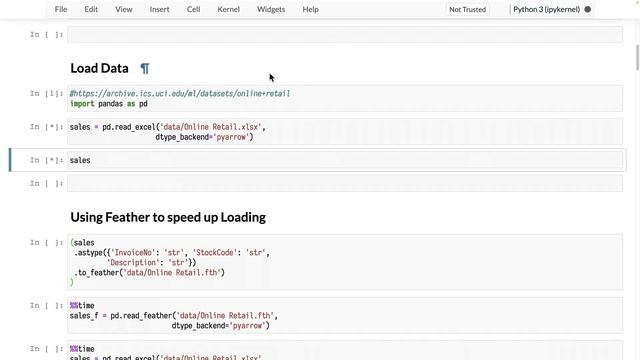Click the last %%time read_excel cell
This screenshot has height=360, width=640.
click(x=345, y=351)
